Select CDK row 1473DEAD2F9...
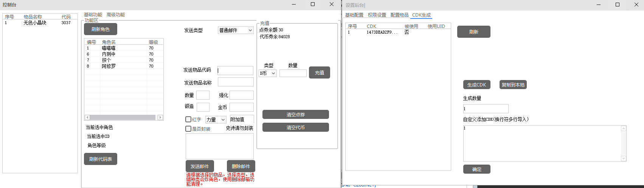Screen dimensions: 644x188 [398, 32]
